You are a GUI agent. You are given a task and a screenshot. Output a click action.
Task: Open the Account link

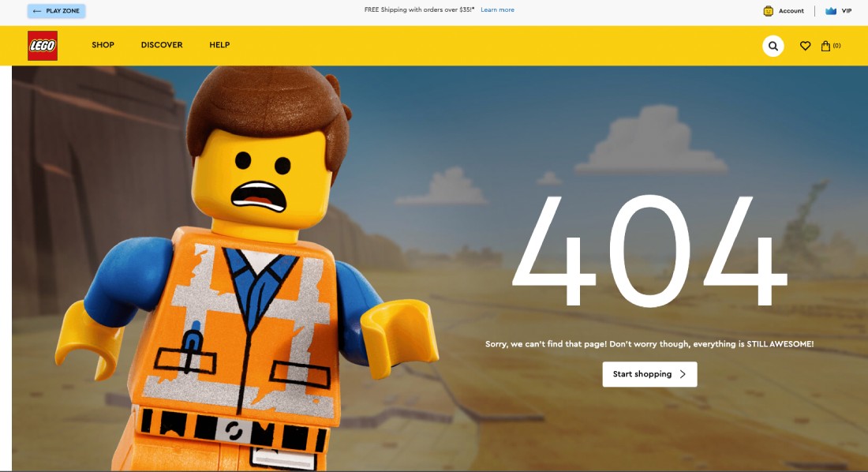pyautogui.click(x=791, y=11)
